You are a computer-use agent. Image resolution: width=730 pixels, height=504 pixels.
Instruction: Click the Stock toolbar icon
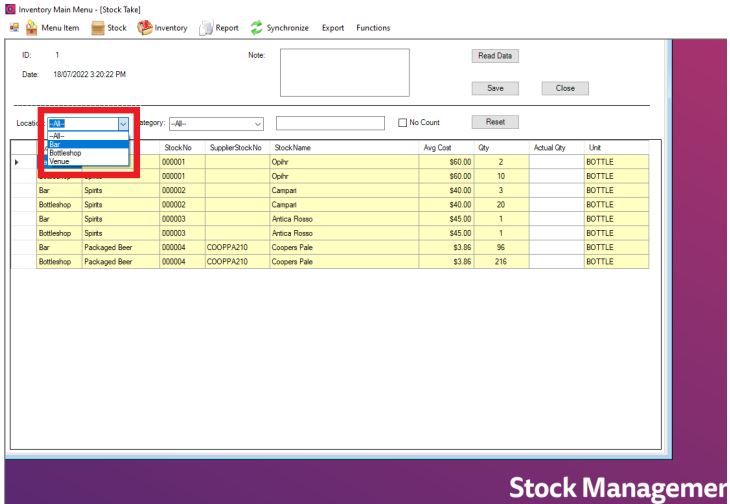coord(97,28)
